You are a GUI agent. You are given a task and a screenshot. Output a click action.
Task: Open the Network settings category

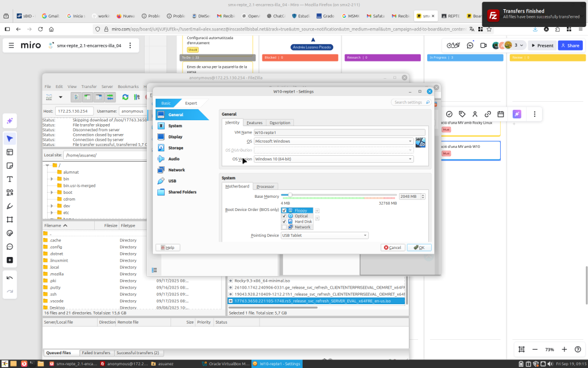point(176,170)
